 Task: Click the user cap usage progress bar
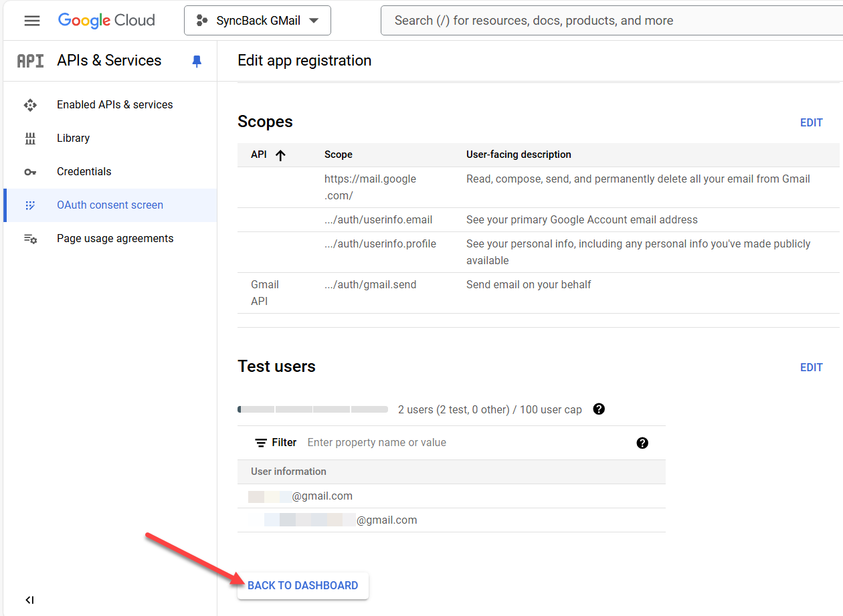pos(312,409)
